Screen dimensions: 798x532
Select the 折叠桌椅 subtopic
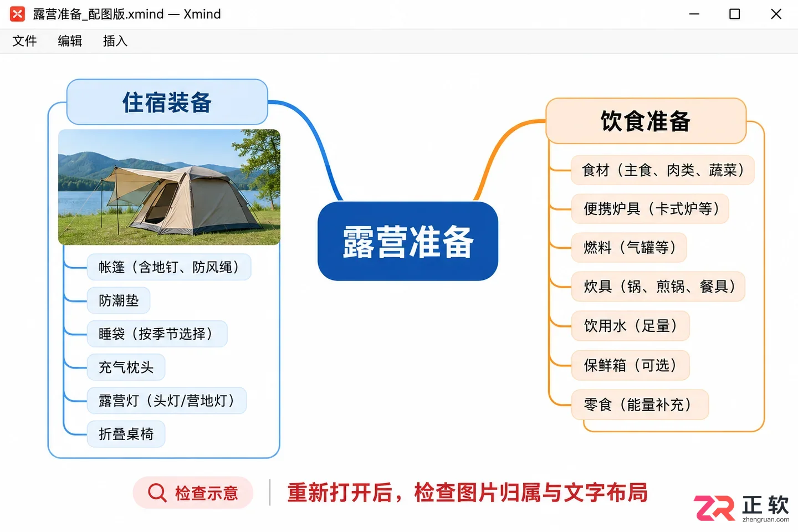[126, 434]
